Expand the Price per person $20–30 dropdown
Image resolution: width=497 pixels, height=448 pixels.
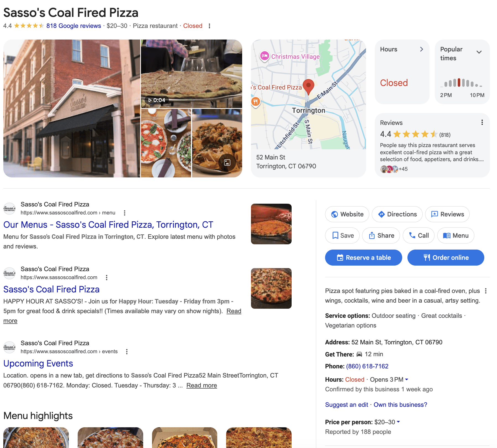[398, 422]
